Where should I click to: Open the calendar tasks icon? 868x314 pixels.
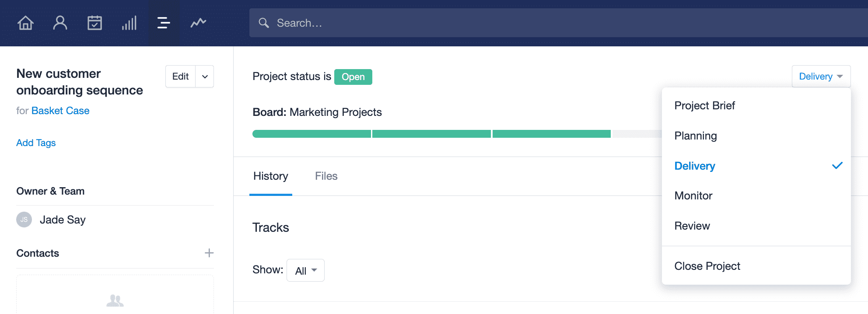click(94, 23)
